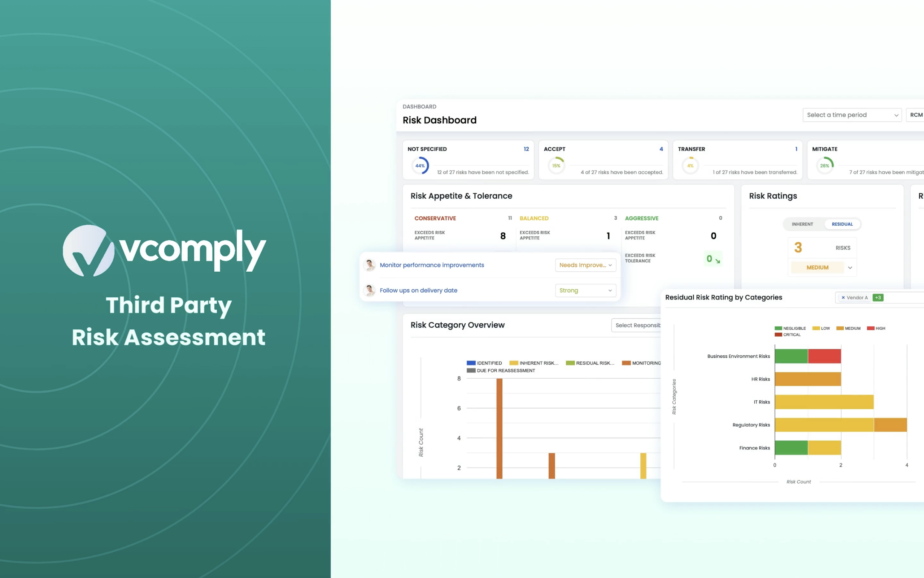The height and width of the screenshot is (578, 924).
Task: Toggle the Low legend entry
Action: 821,328
